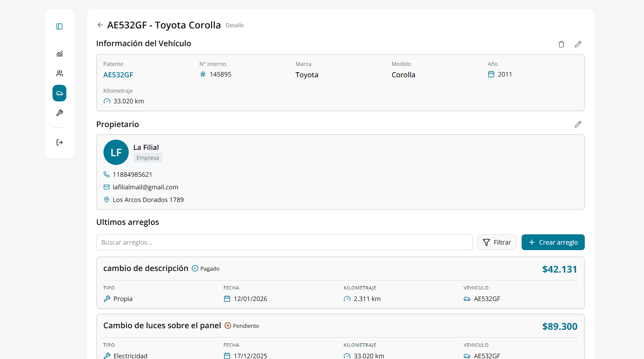Open the repairs wrench page in sidebar
Image resolution: width=644 pixels, height=359 pixels.
[59, 113]
